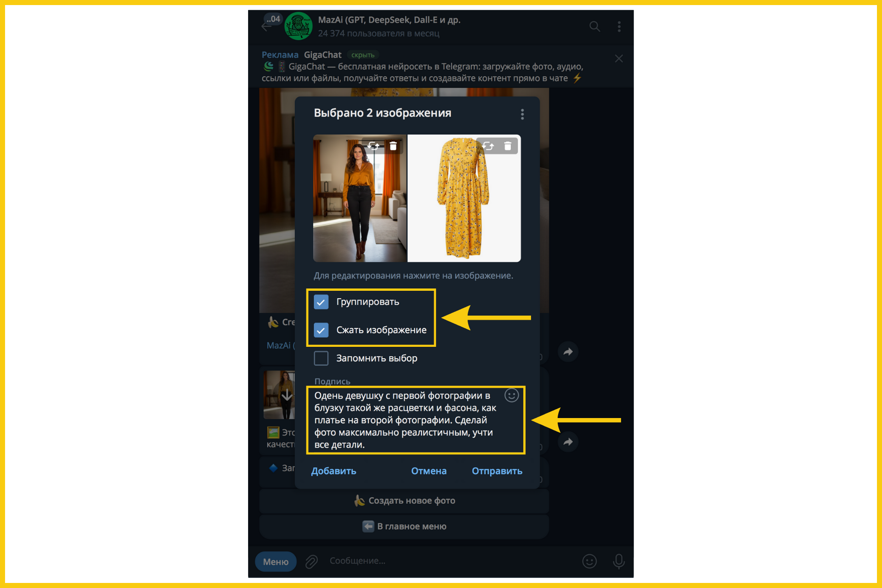Screen dimensions: 882x588
Task: Close the GigaChat advertisement banner
Action: click(619, 59)
